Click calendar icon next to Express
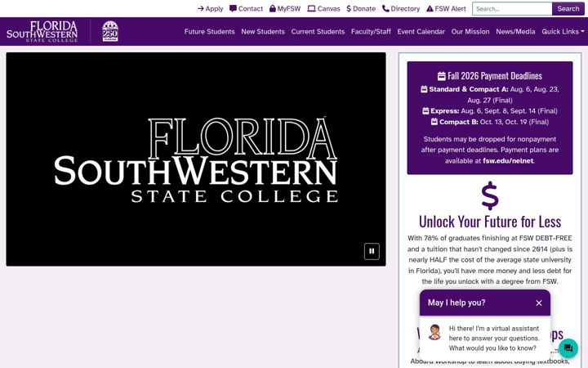Viewport: 588px width, 368px height. [425, 111]
